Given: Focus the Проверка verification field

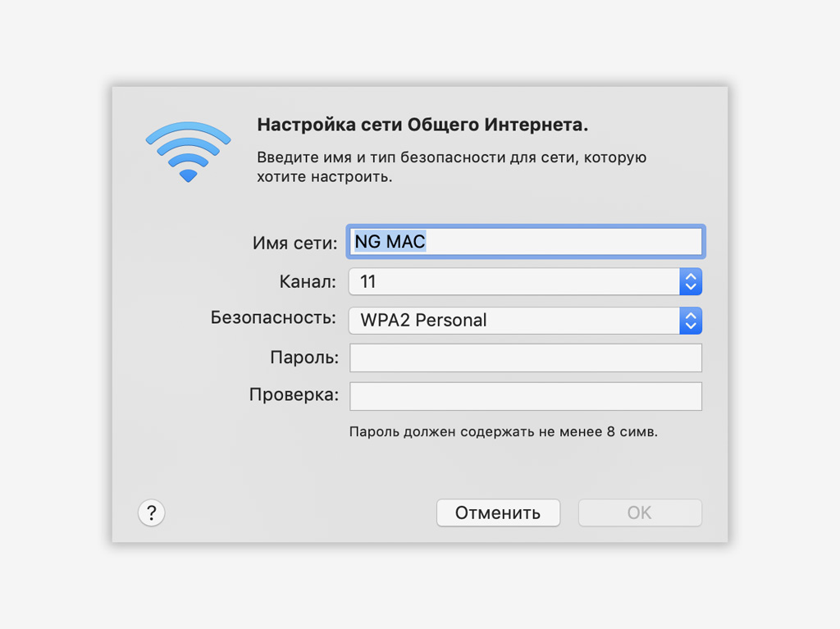Looking at the screenshot, I should tap(526, 396).
